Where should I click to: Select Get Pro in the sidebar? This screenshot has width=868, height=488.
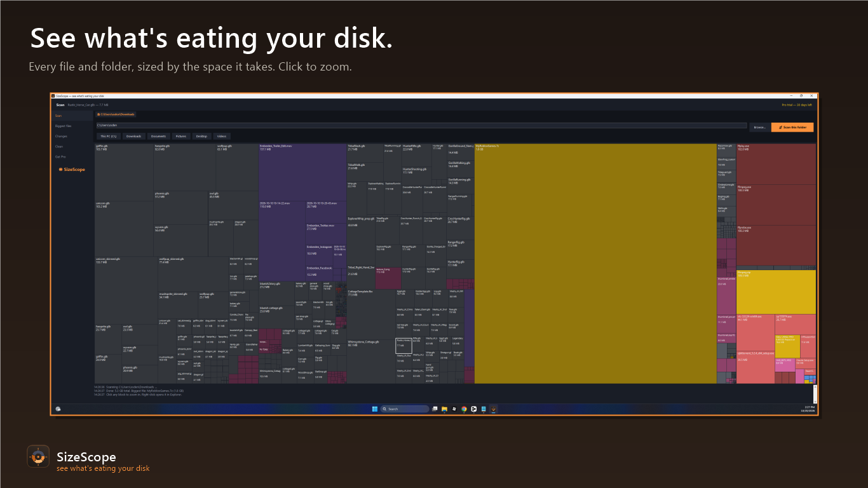pyautogui.click(x=72, y=156)
